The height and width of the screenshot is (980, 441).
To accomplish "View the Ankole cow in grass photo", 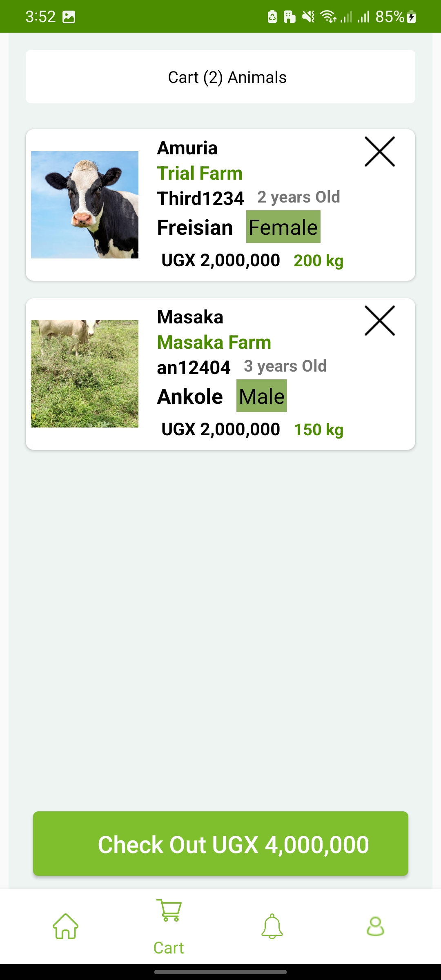I will pyautogui.click(x=85, y=374).
